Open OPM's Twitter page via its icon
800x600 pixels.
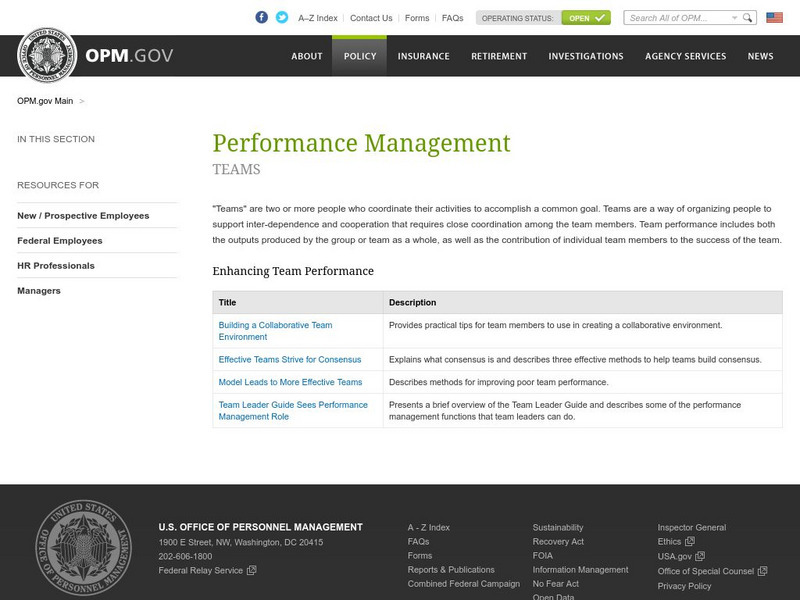(x=281, y=17)
